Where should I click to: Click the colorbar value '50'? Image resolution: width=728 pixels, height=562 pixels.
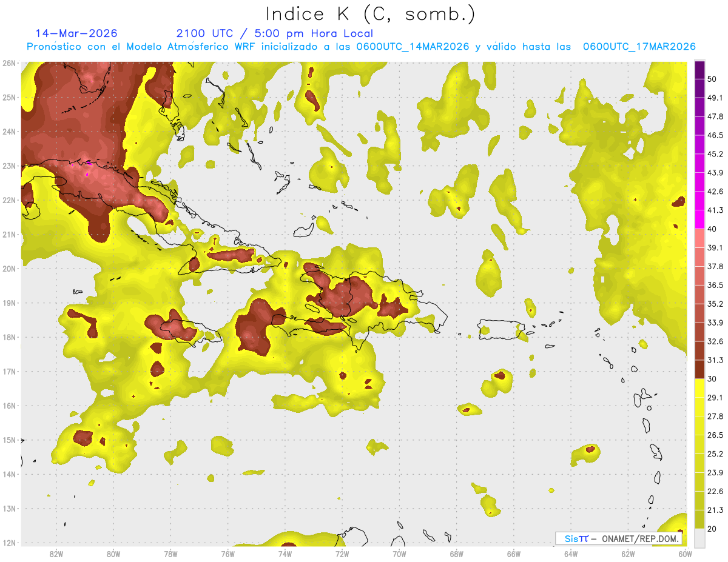tap(712, 79)
